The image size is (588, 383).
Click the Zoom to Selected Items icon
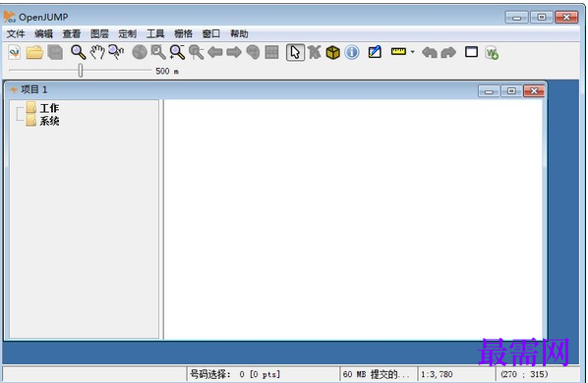pyautogui.click(x=196, y=52)
